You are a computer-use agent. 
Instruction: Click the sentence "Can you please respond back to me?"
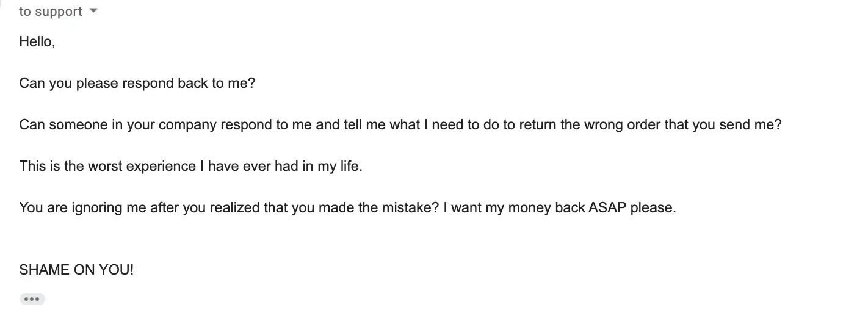(x=137, y=83)
